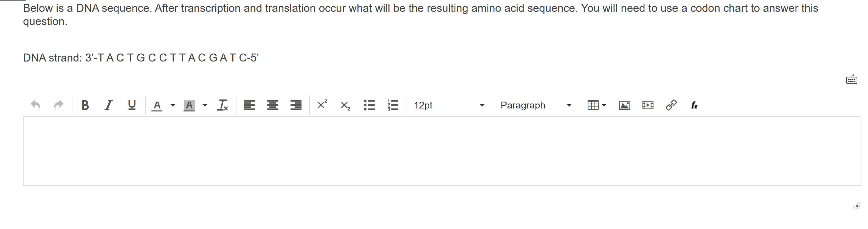This screenshot has width=868, height=229.
Task: Open the Paragraph style dropdown
Action: point(536,105)
